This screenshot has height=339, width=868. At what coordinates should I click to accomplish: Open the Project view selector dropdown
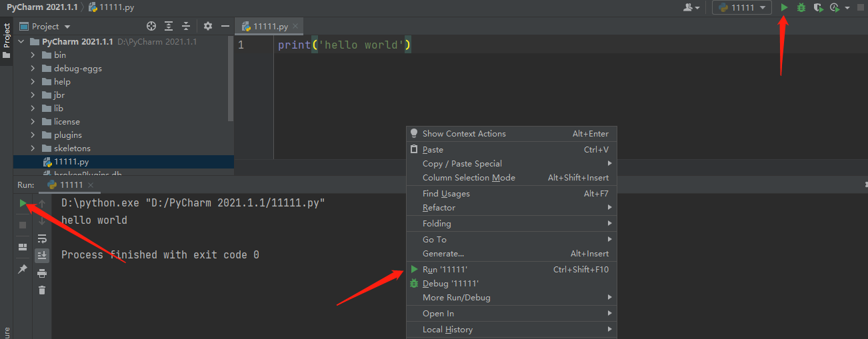point(45,26)
